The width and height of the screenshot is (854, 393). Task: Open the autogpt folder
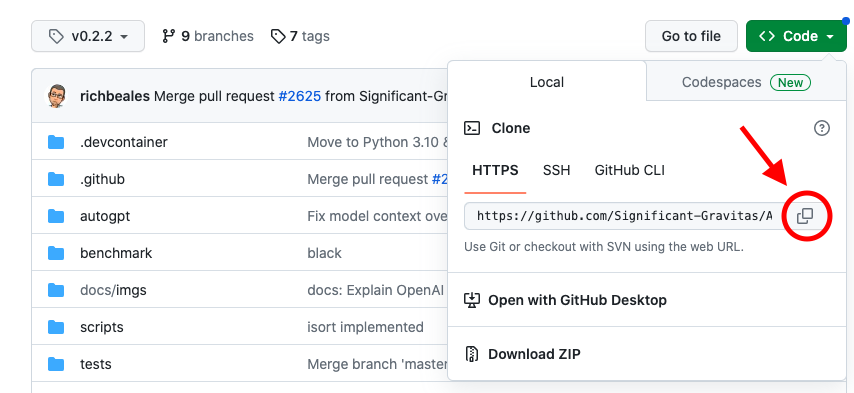point(105,217)
